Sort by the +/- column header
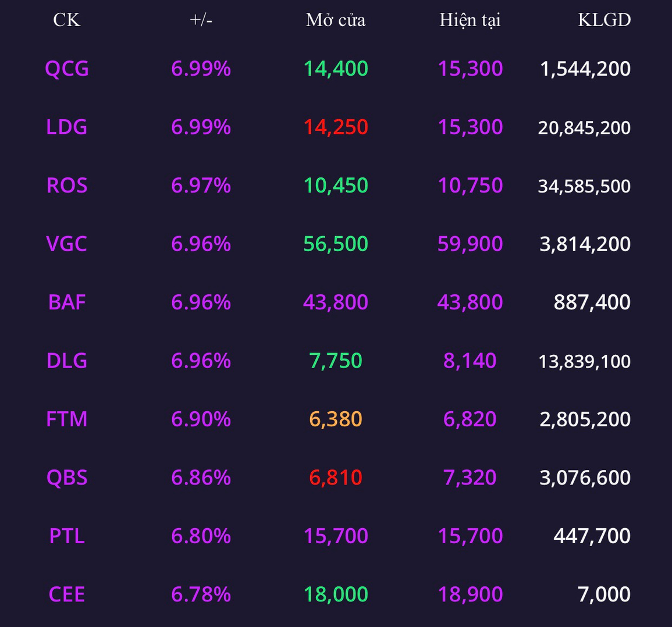Image resolution: width=672 pixels, height=627 pixels. (x=201, y=20)
